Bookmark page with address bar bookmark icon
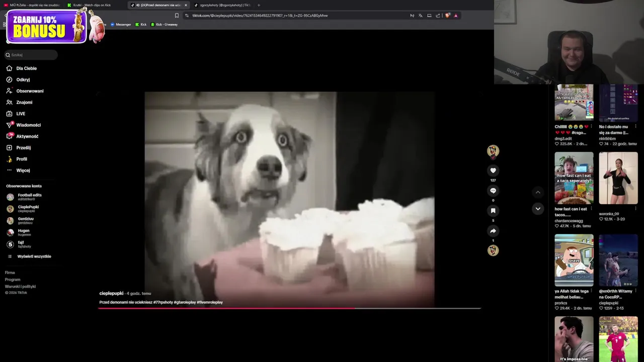Viewport: 644px width, 362px height. [x=177, y=16]
